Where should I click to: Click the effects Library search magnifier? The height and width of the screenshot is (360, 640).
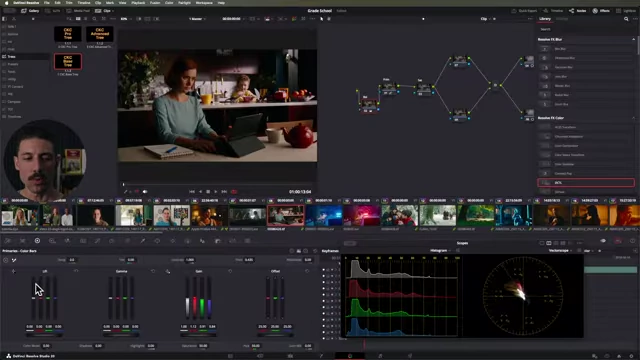point(626,19)
